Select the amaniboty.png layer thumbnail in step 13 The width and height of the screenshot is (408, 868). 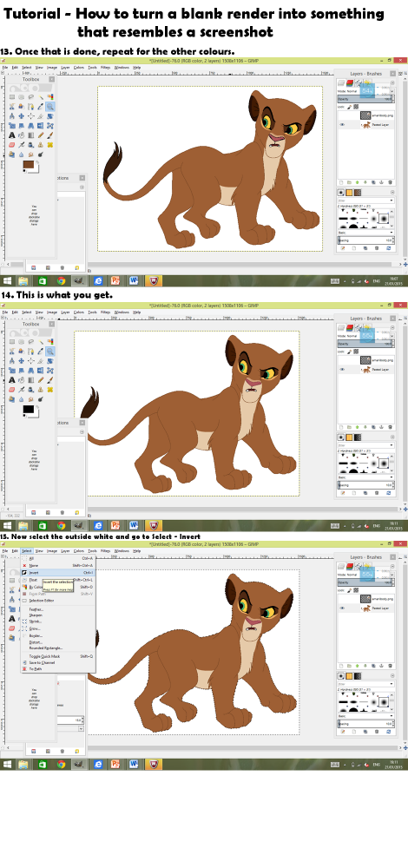coord(365,115)
